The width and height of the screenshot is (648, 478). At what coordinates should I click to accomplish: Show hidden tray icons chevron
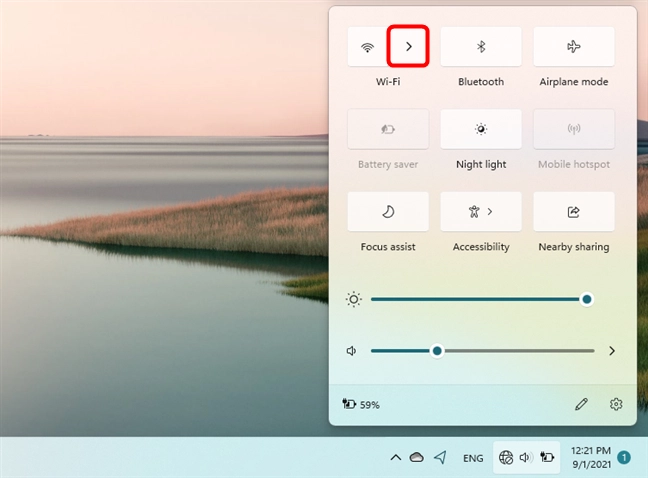(395, 457)
